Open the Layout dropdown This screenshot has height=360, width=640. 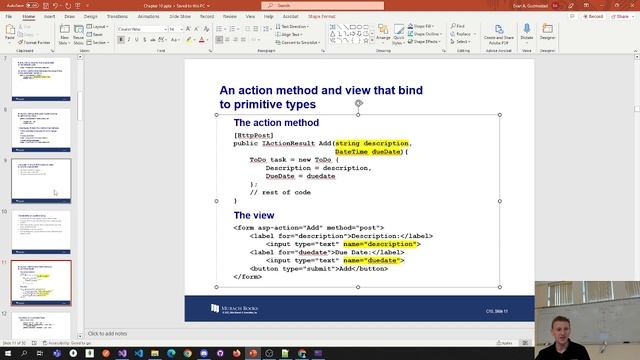click(x=98, y=27)
